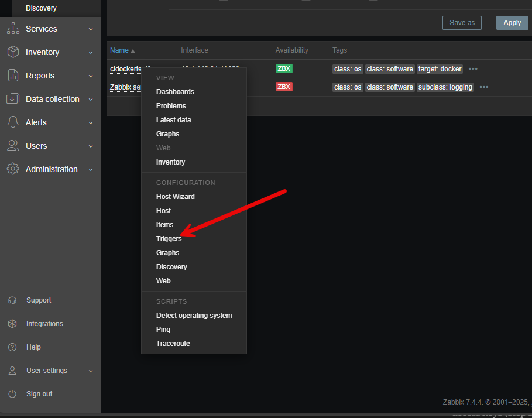Open Data collection from its sidebar icon
Screen dimensions: 532x418
point(13,99)
